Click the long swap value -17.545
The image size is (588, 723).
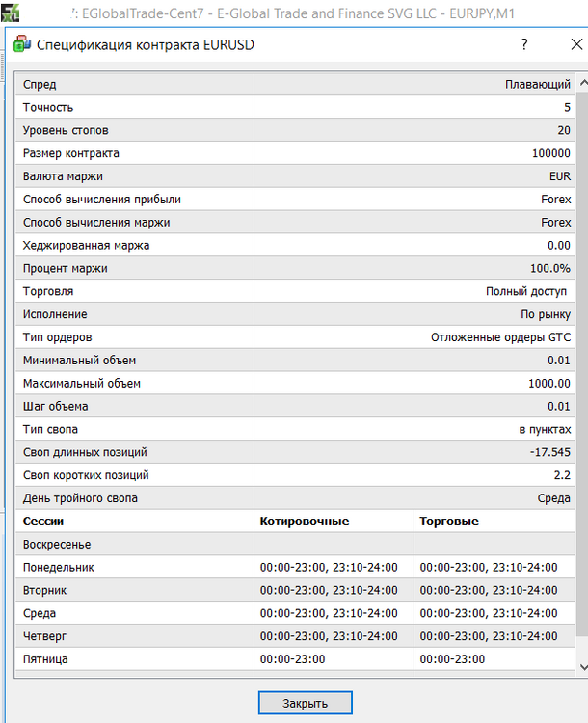[x=550, y=452]
